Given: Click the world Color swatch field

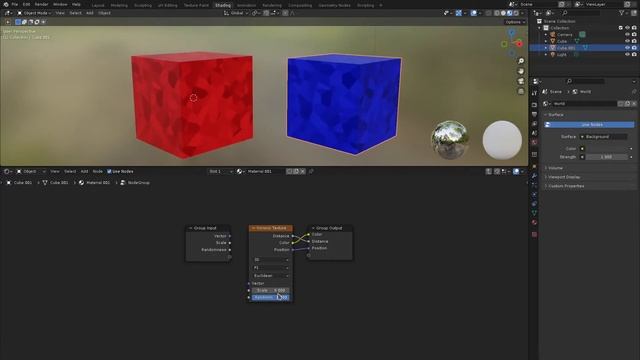Looking at the screenshot, I should (x=606, y=149).
